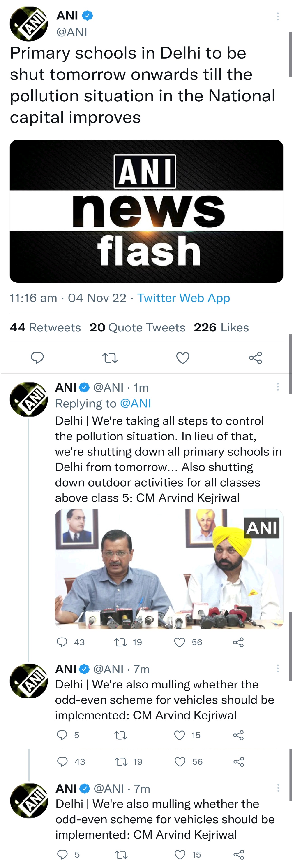Share the last odd-even scheme tweet
The width and height of the screenshot is (302, 868).
tap(239, 854)
